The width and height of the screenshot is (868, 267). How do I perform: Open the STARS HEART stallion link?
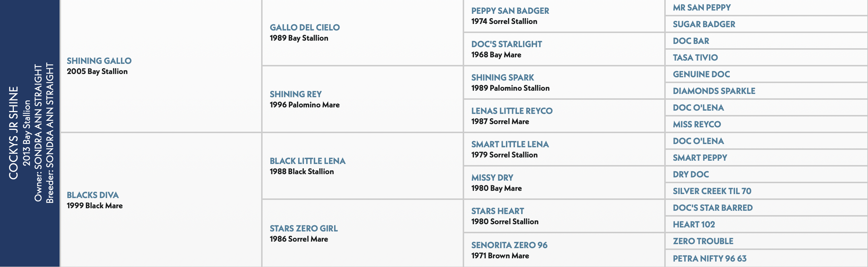click(498, 211)
